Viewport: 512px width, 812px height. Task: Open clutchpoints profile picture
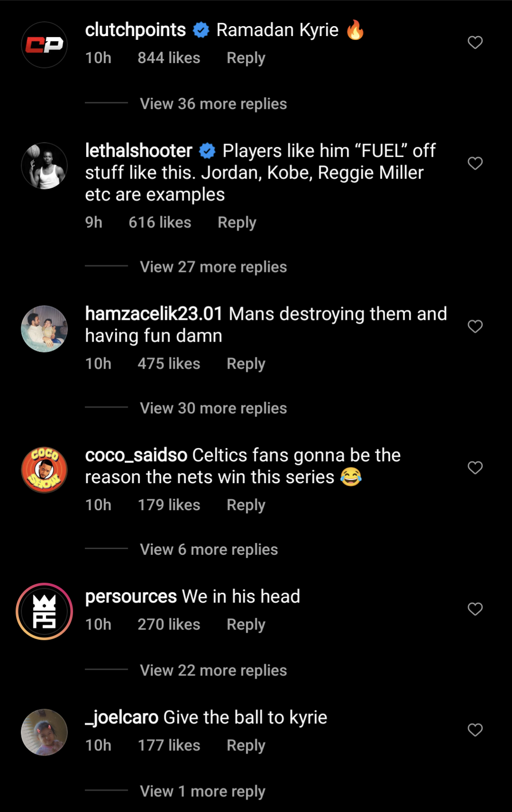pyautogui.click(x=45, y=45)
